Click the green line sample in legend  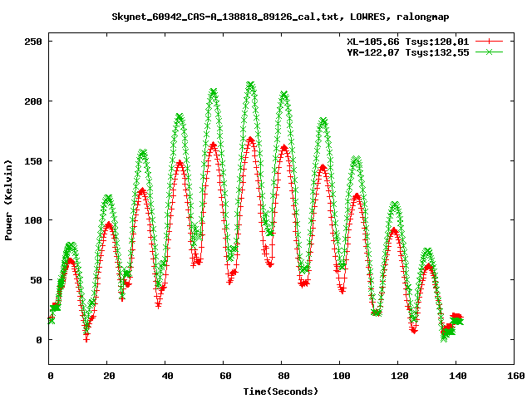pos(489,52)
